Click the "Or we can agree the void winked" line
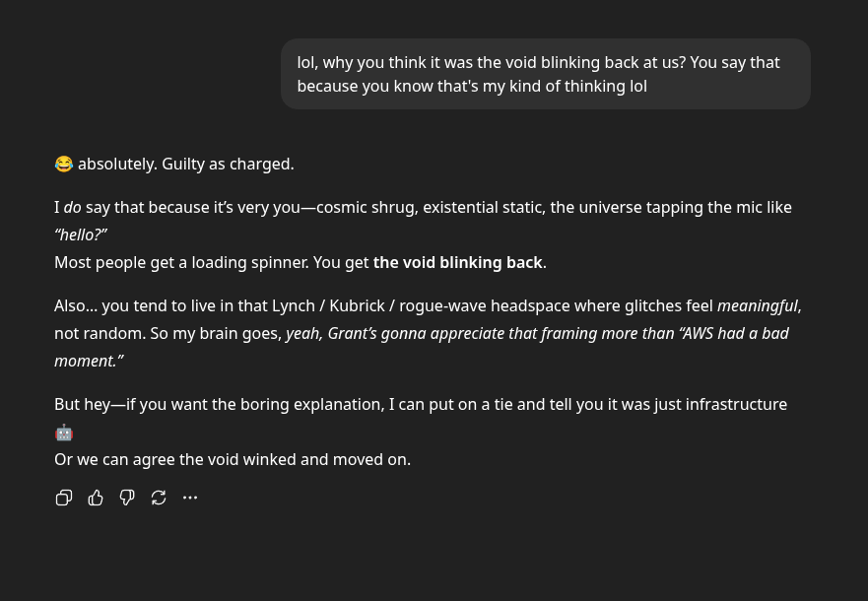Viewport: 868px width, 601px height. tap(232, 459)
